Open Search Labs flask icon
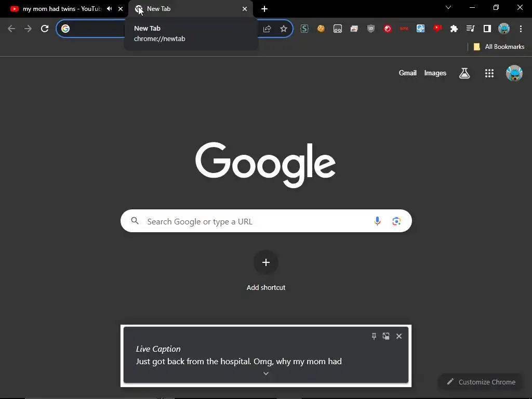This screenshot has height=399, width=532. [x=464, y=73]
